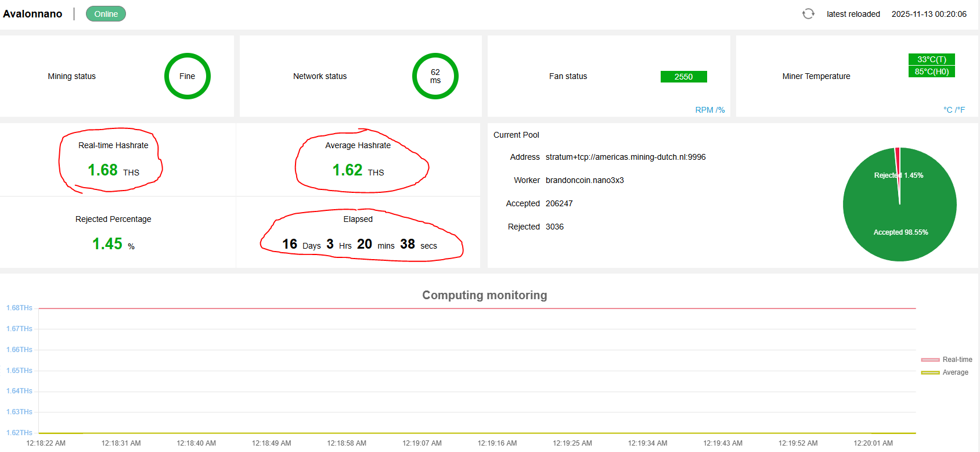Click the pool address stratum URL
Viewport: 980px width, 452px height.
click(625, 157)
